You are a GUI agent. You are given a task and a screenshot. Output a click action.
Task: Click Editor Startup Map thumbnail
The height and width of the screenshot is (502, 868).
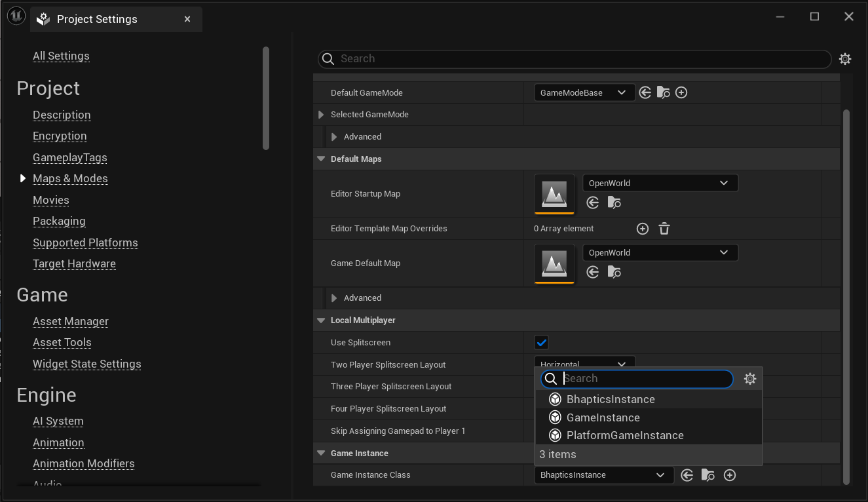[554, 194]
